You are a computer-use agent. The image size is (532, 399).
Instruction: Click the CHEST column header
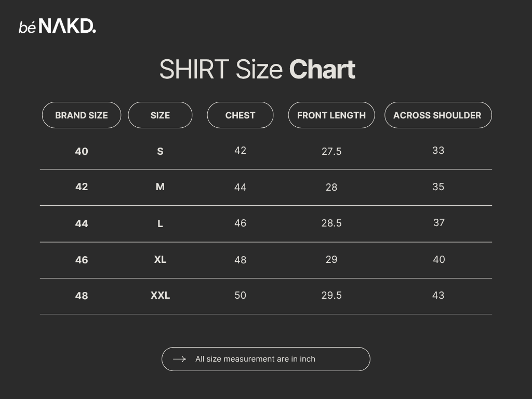(240, 115)
